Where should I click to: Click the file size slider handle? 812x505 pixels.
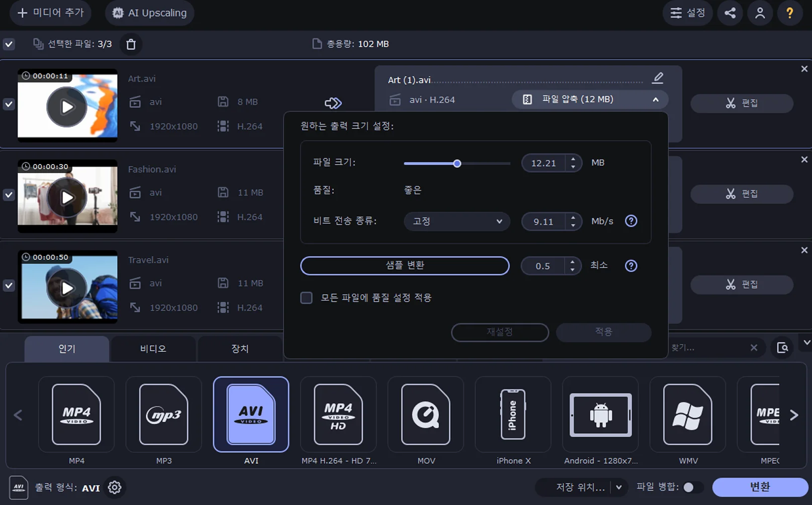[x=457, y=164]
